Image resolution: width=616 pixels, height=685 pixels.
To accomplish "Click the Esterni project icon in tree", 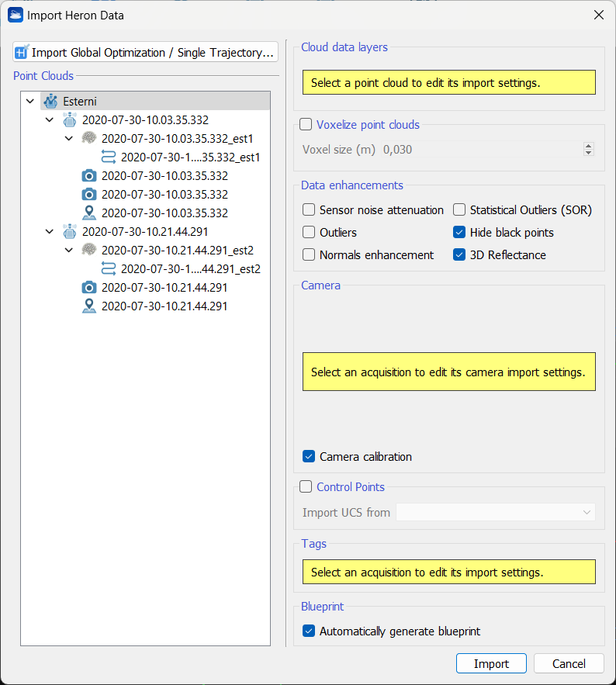I will click(50, 102).
